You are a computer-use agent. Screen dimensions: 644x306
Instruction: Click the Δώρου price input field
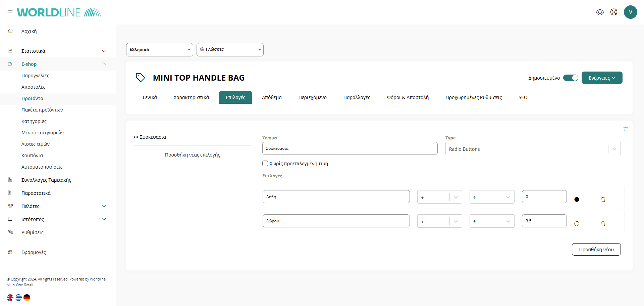coord(544,221)
